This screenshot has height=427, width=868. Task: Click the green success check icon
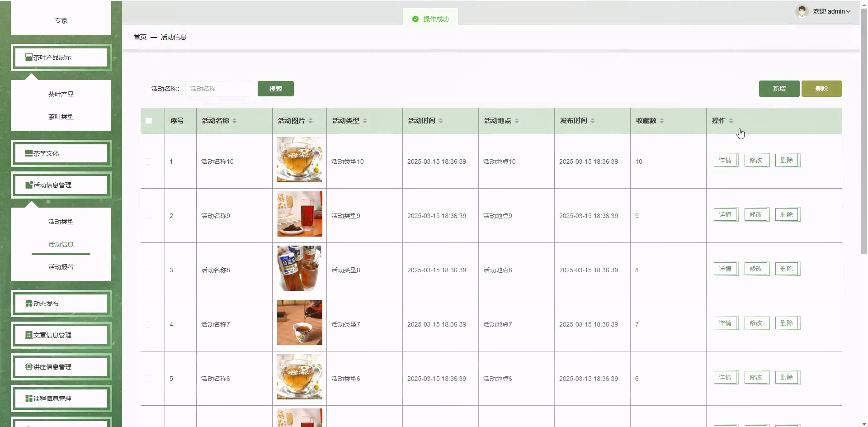(415, 19)
